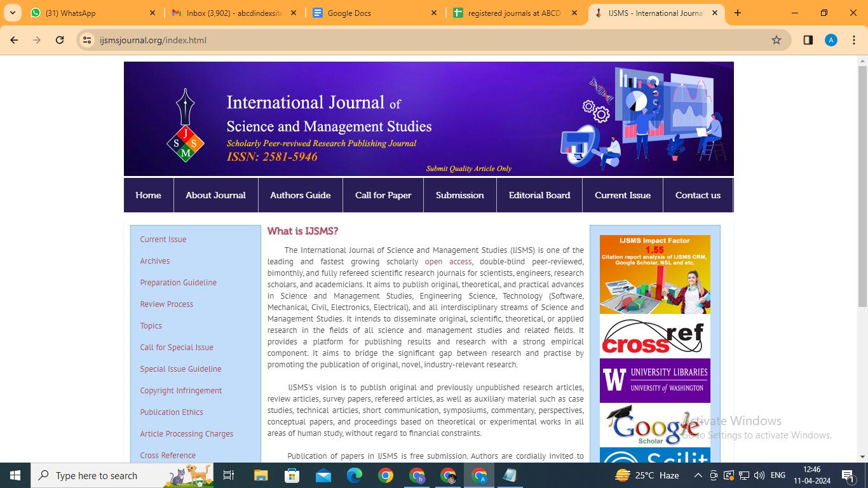Click the Crossref logo in sidebar
The width and height of the screenshot is (868, 488).
point(655,336)
